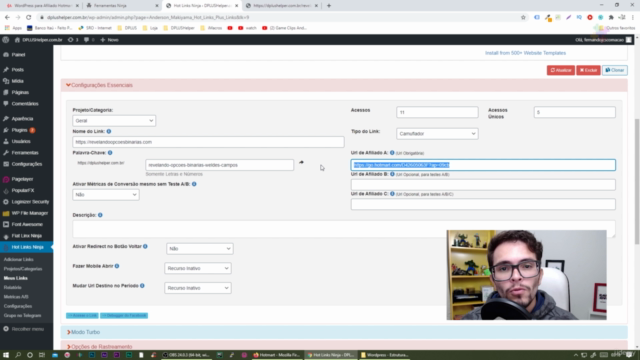Viewport: 640px width, 360px height.
Task: Click the red Excluir button
Action: pyautogui.click(x=588, y=70)
